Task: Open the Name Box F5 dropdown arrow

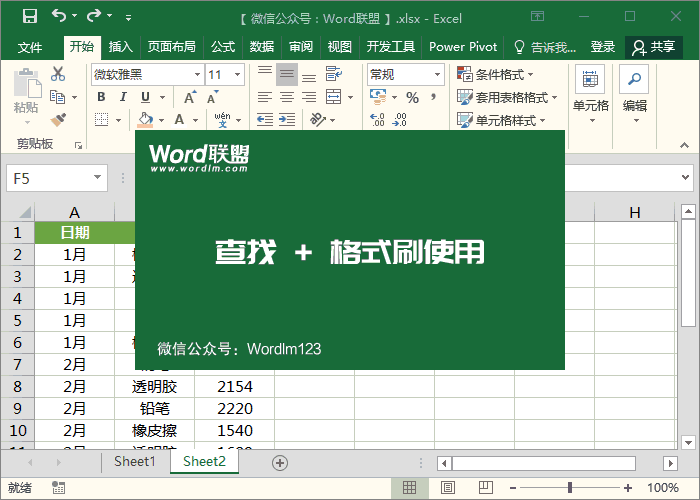Action: [97, 178]
